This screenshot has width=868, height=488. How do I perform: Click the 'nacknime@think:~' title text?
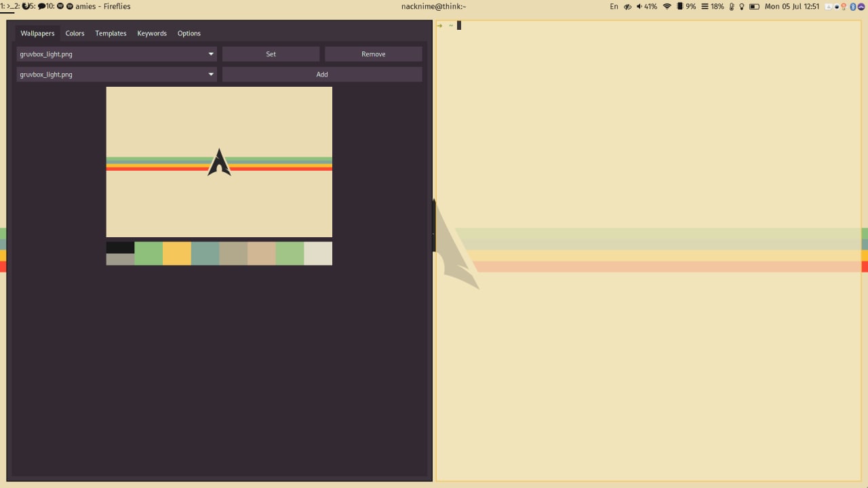point(433,6)
